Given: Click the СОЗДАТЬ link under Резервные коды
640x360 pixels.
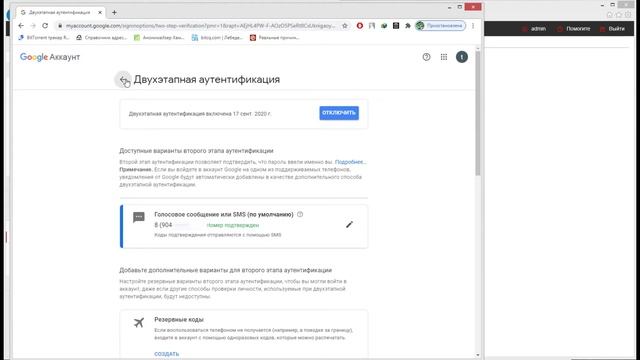Looking at the screenshot, I should coord(167,354).
